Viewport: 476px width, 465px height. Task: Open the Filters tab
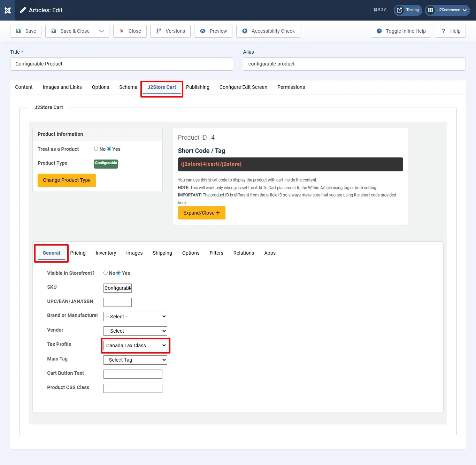click(x=216, y=253)
